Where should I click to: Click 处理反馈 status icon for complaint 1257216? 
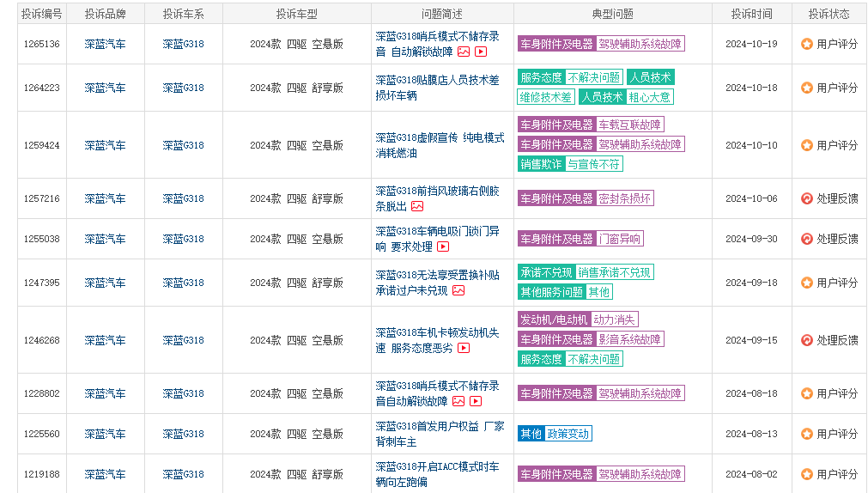806,198
